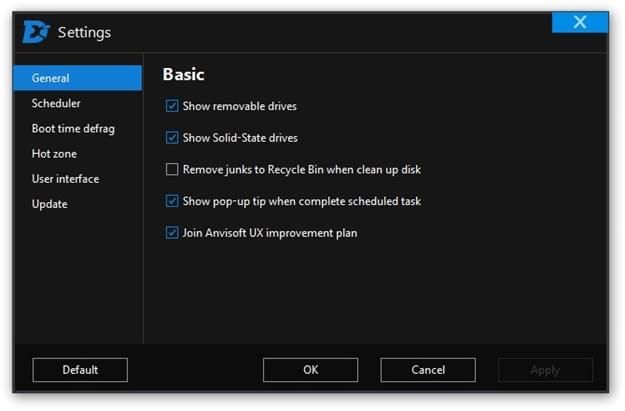
Task: Click the Anvisoft Defrag logo icon
Action: point(36,31)
